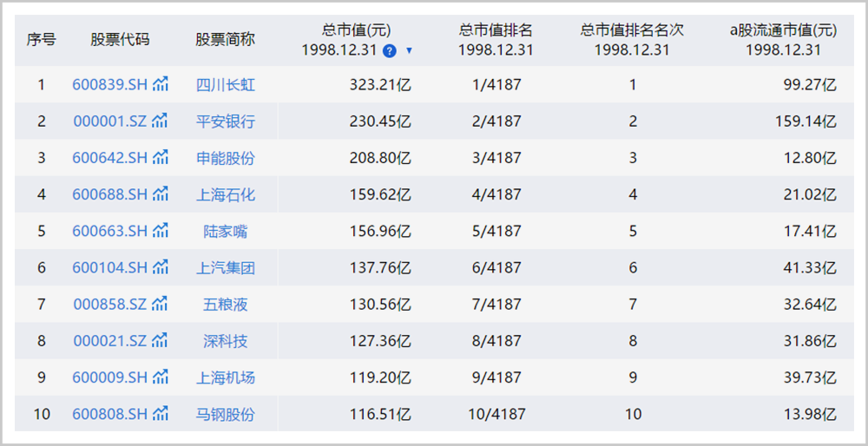This screenshot has width=868, height=446.
Task: Open the 四川长虹 stock name link
Action: pyautogui.click(x=226, y=85)
